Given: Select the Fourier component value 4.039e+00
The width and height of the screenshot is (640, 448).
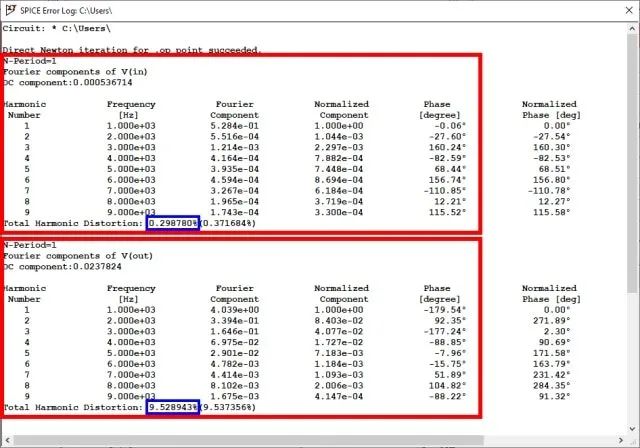Looking at the screenshot, I should click(234, 311).
